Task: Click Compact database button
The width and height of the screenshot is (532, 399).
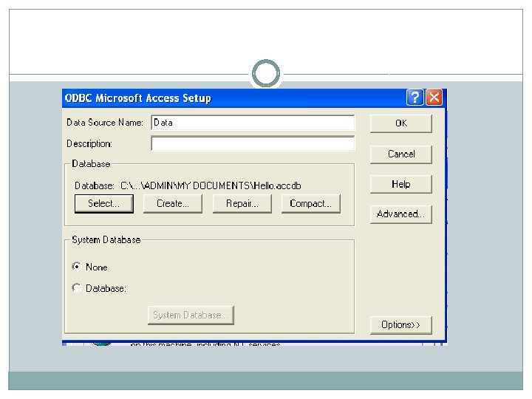Action: click(x=311, y=204)
